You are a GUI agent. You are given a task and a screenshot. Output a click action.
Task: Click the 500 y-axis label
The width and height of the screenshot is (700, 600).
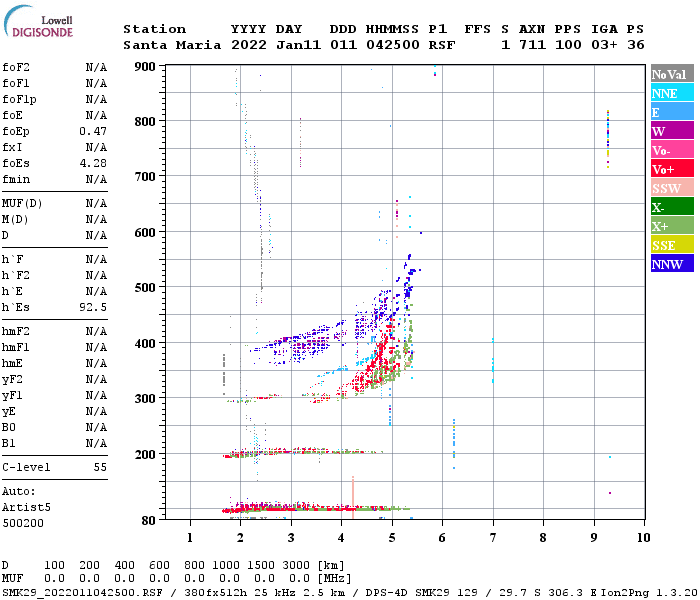click(145, 288)
